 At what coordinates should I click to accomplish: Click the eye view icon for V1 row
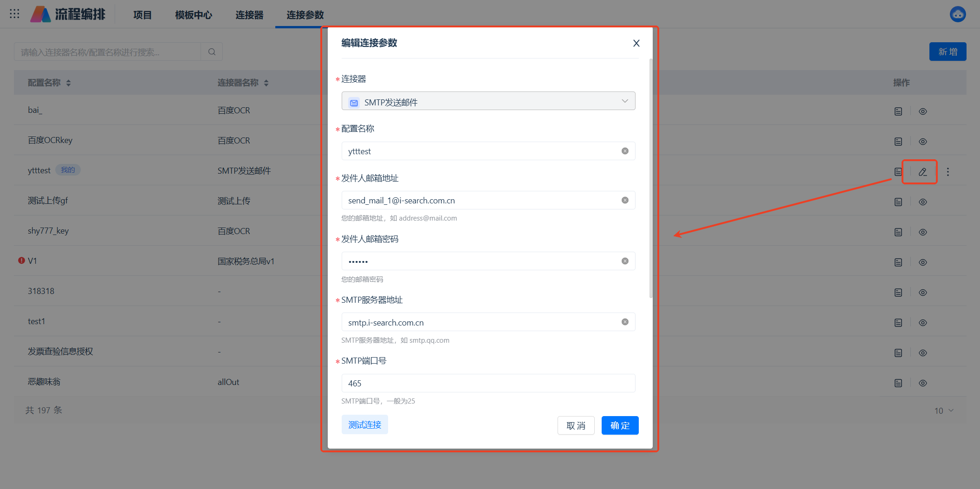[923, 262]
